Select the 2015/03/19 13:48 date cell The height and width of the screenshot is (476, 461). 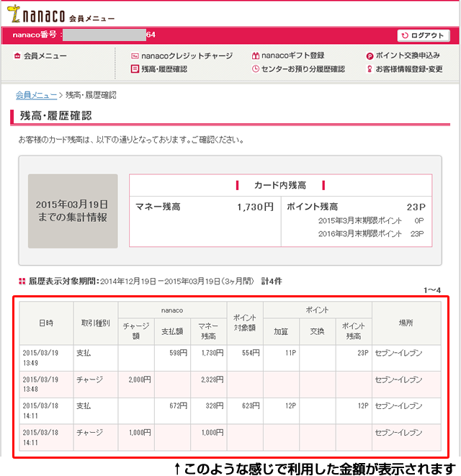[x=46, y=385]
